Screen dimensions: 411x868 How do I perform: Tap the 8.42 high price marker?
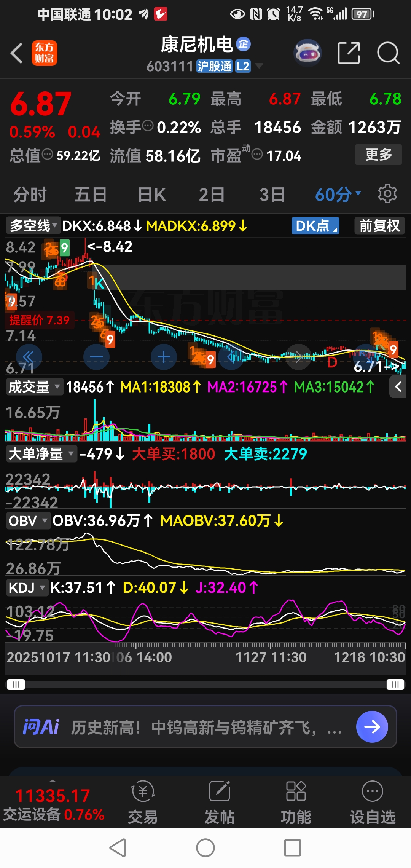[x=110, y=247]
